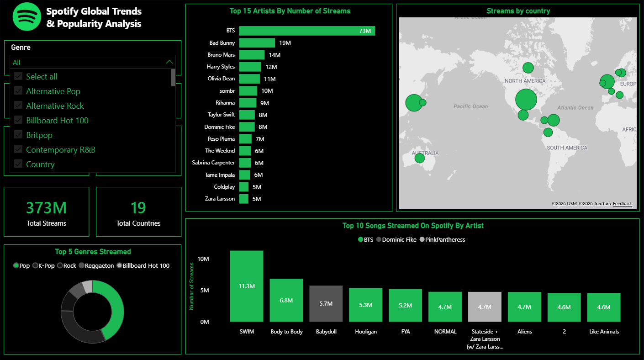Screen dimensions: 644x360
Task: Click the genre list scrollbar thumb
Action: [x=173, y=78]
